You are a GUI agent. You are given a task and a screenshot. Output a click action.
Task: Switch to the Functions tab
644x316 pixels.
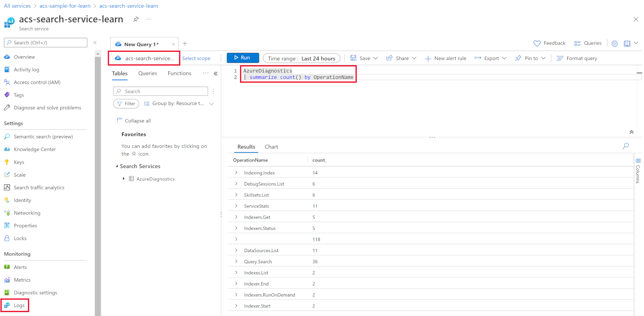[179, 73]
